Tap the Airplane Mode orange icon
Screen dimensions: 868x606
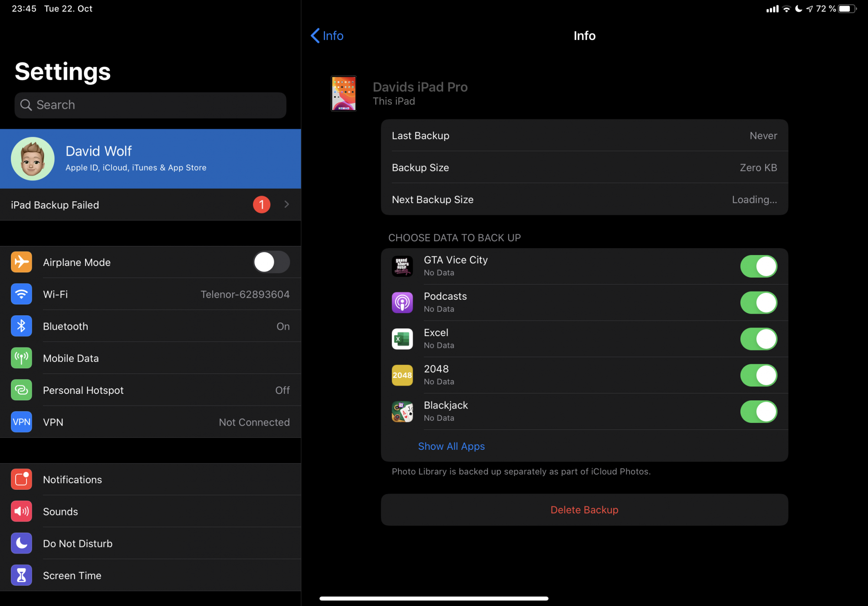[21, 262]
